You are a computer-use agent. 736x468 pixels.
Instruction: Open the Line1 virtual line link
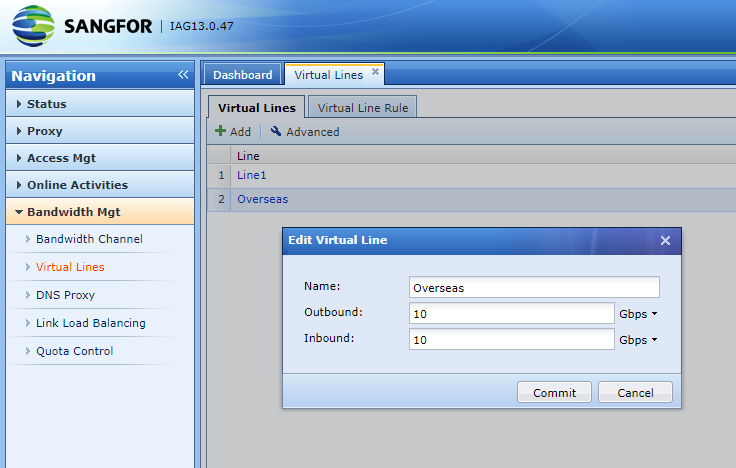(252, 175)
